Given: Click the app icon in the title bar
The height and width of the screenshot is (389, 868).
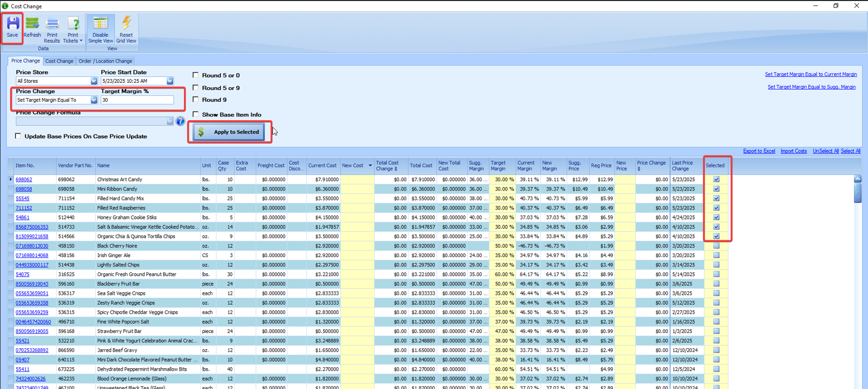Looking at the screenshot, I should (x=5, y=6).
